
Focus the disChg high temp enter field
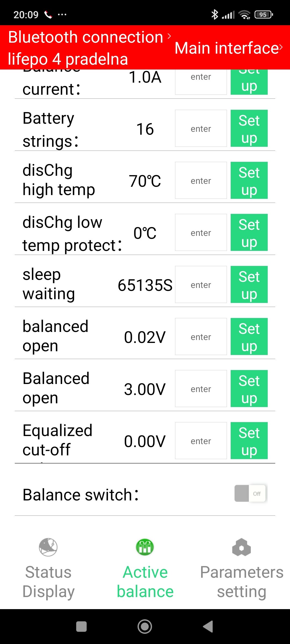(201, 181)
